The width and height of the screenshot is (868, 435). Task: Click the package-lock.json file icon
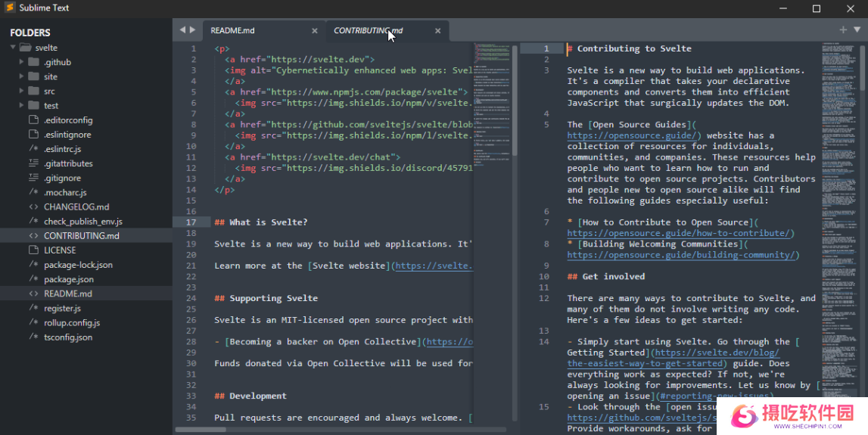click(34, 265)
